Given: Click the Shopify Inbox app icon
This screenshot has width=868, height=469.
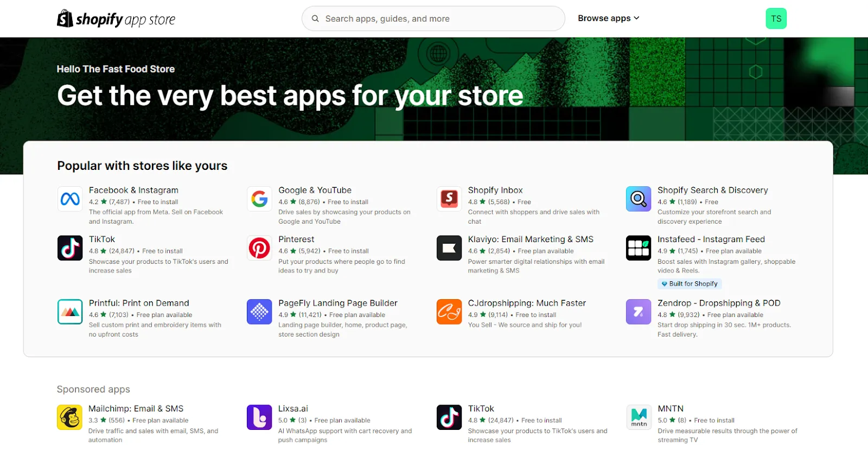Looking at the screenshot, I should [x=449, y=199].
